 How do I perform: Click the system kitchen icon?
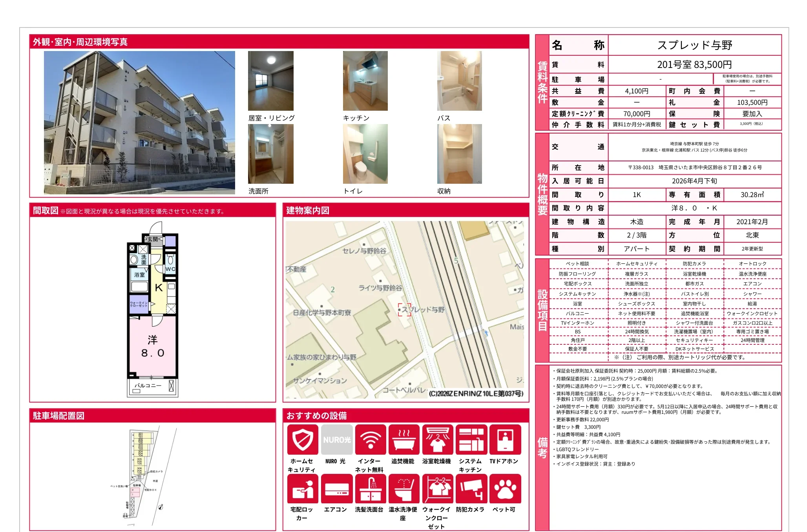(471, 439)
